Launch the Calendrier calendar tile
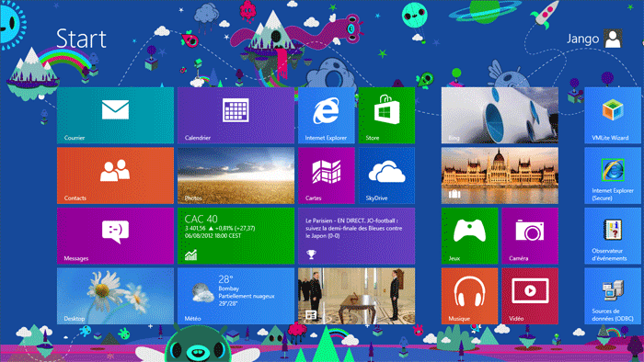The height and width of the screenshot is (362, 644). coord(236,115)
